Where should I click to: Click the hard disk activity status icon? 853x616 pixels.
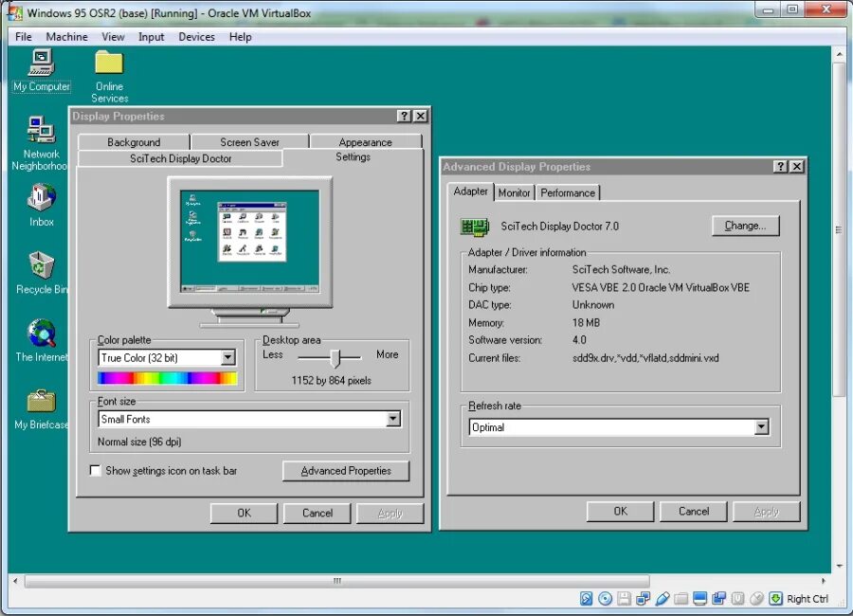[586, 599]
